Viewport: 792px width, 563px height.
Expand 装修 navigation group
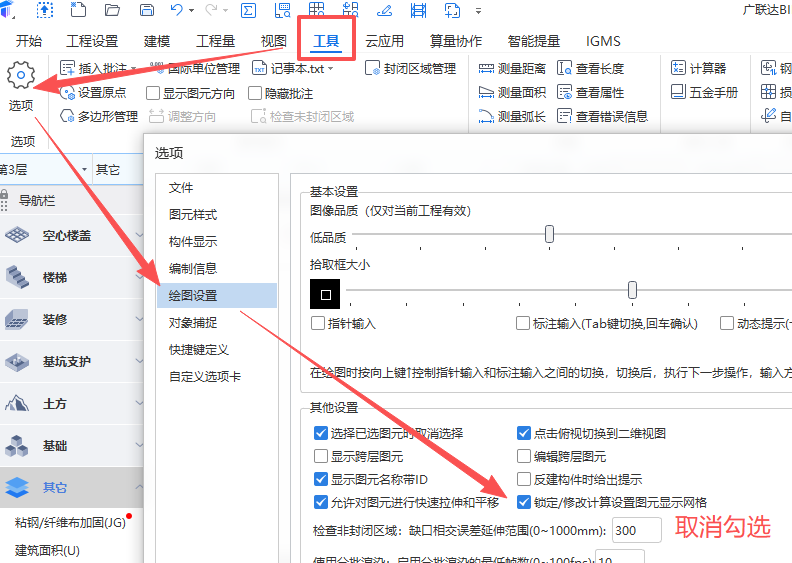[139, 319]
